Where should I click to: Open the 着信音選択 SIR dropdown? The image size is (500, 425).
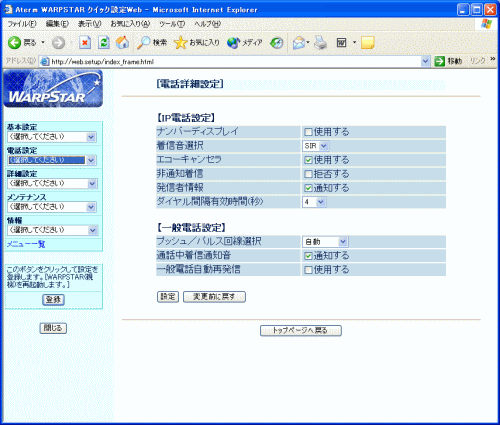tap(316, 146)
